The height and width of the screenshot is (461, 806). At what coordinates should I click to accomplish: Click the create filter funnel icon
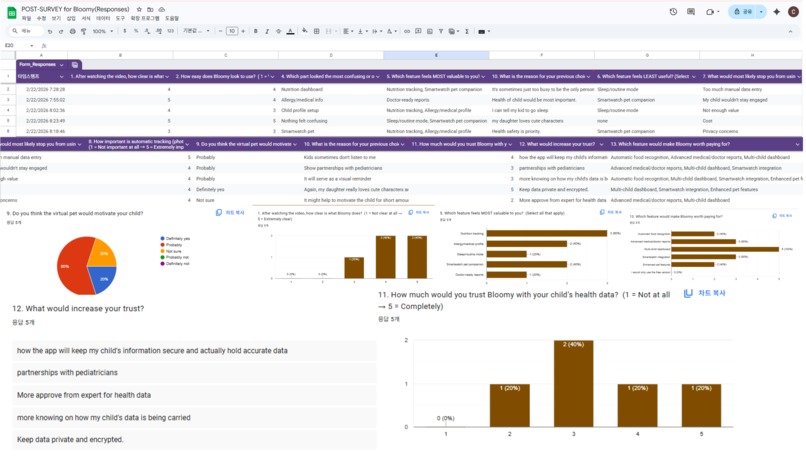441,31
